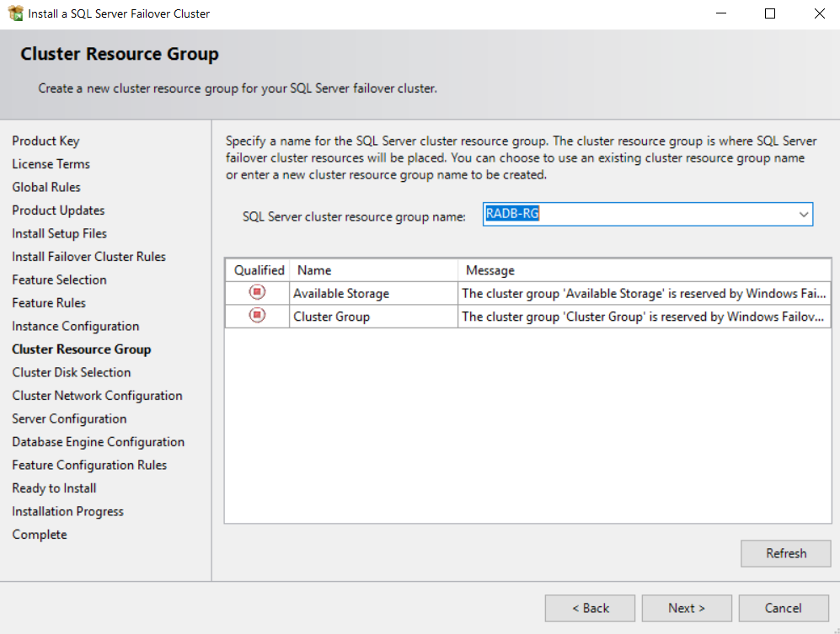Select the Available Storage name cell
Viewport: 840px width, 634px height.
tap(373, 294)
